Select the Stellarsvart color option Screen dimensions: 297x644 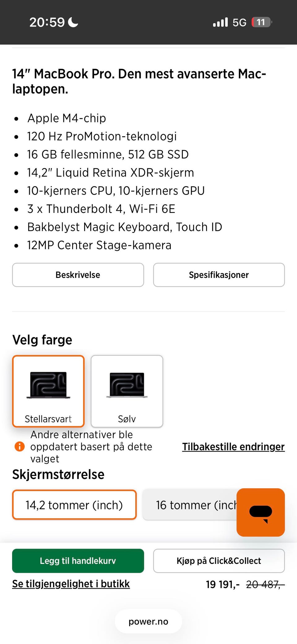(x=48, y=391)
